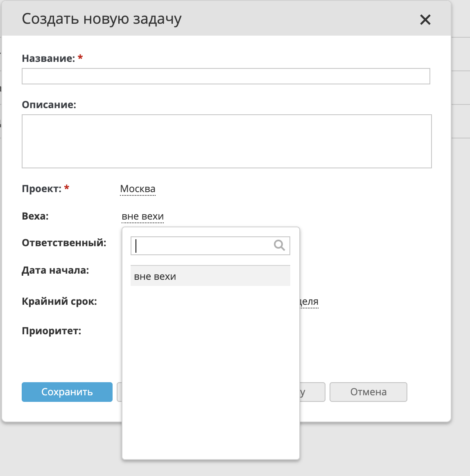Click the Веха label

point(35,216)
